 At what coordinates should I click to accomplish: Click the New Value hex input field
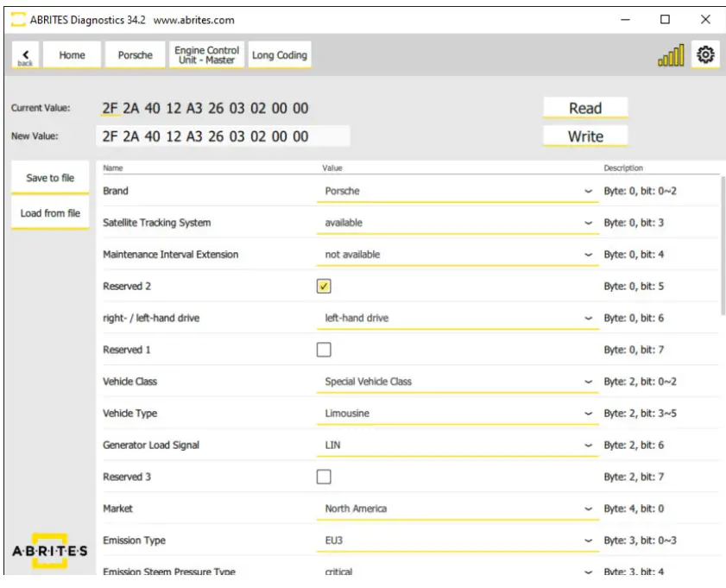(x=223, y=136)
